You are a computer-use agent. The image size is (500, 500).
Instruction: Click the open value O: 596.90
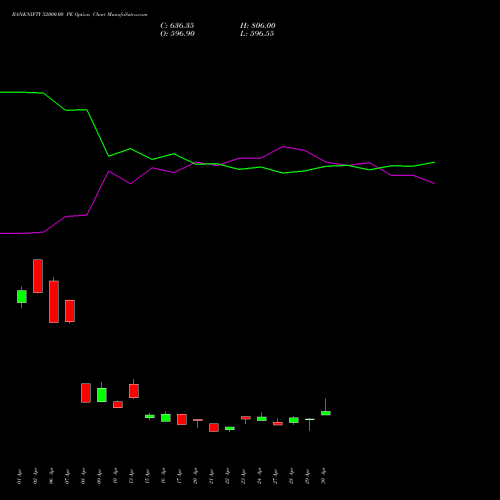(177, 34)
